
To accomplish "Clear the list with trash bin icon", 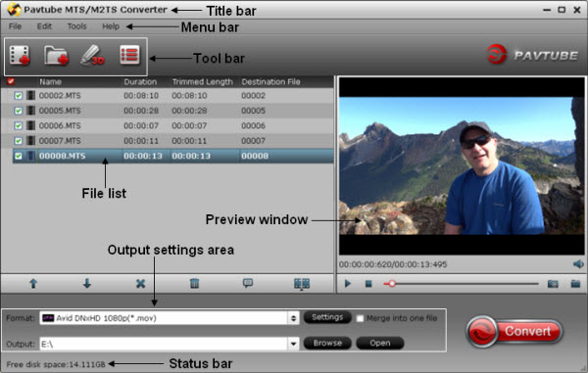I will (x=194, y=284).
